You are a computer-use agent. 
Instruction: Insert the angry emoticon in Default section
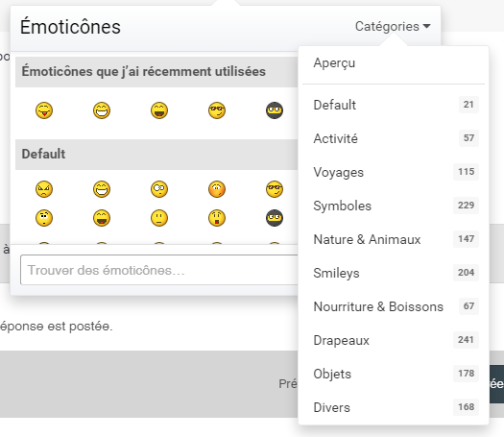click(x=44, y=189)
